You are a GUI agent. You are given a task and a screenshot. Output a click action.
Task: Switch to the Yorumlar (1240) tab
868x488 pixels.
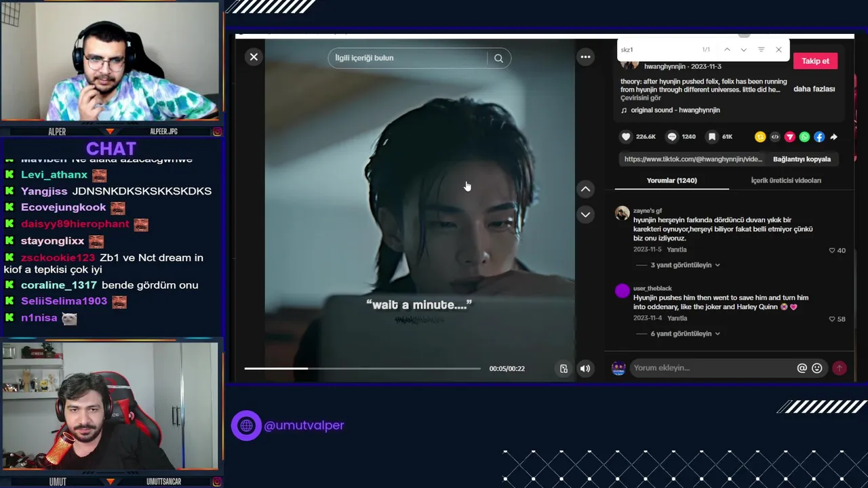point(671,180)
